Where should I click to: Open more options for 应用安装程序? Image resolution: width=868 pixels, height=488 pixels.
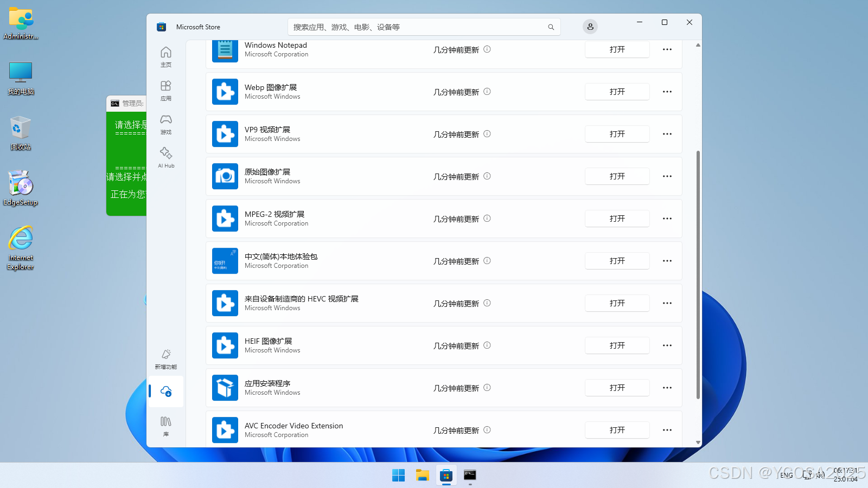tap(667, 388)
